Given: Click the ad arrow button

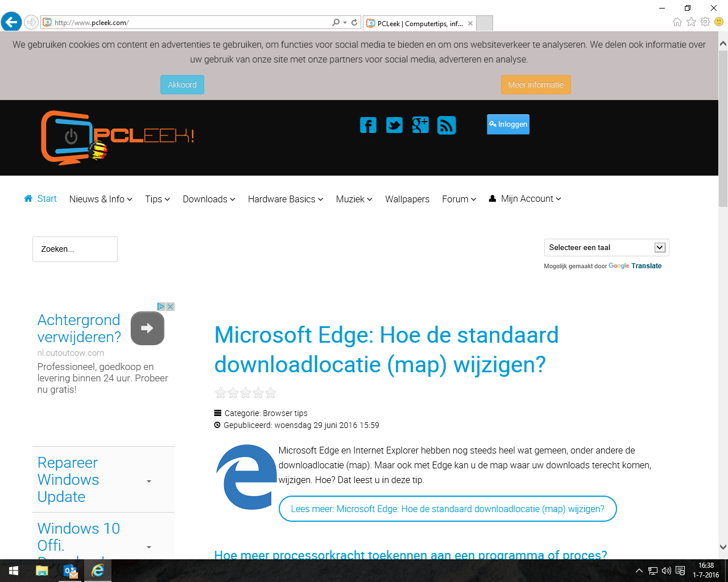Looking at the screenshot, I should pos(147,328).
